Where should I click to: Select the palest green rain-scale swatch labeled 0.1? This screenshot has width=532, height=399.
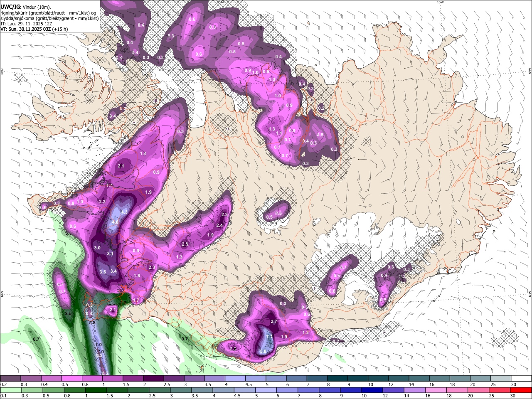click(x=11, y=390)
